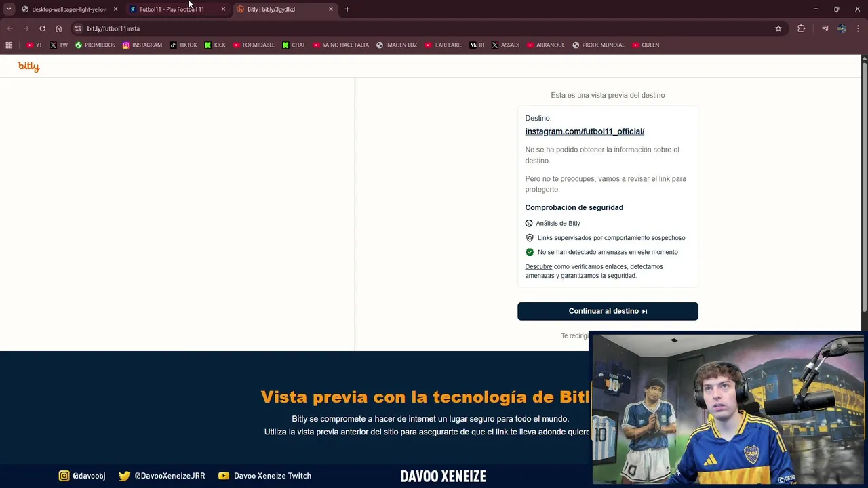Click the Análisis de Bitly text
The height and width of the screenshot is (488, 868).
pyautogui.click(x=558, y=223)
